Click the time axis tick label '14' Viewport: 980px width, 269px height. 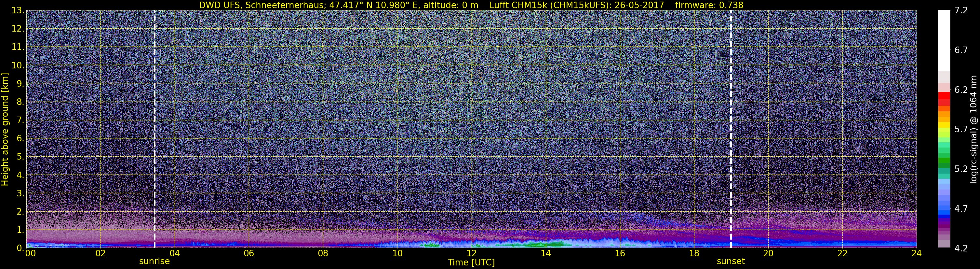pos(545,253)
